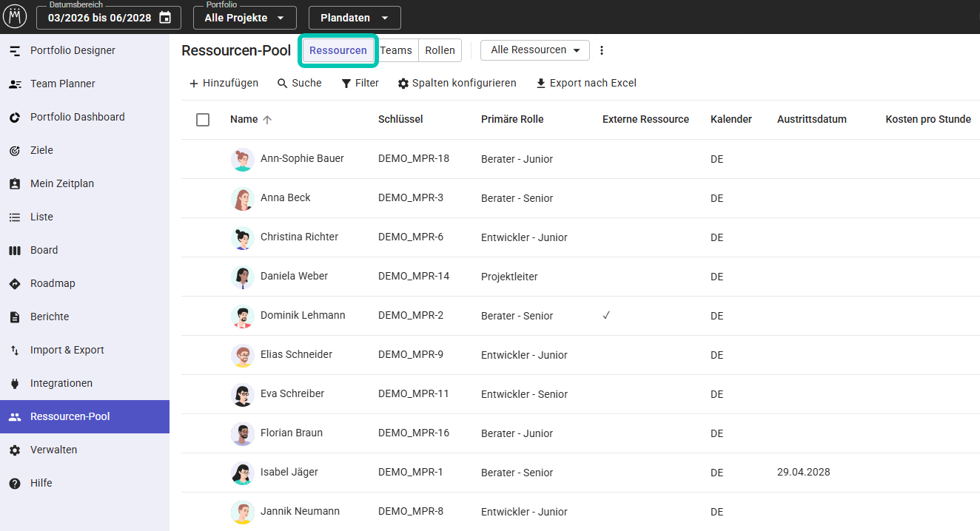
Task: Click the Schlüssel column header
Action: [x=400, y=120]
